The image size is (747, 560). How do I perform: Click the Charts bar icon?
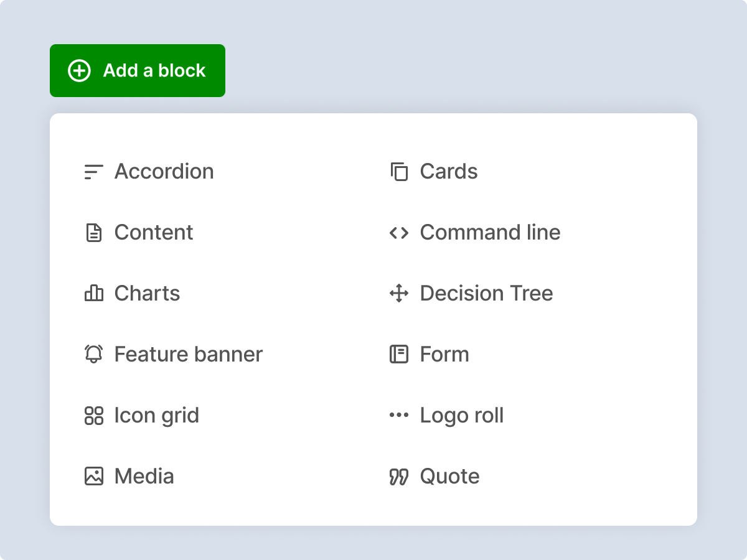click(x=93, y=293)
